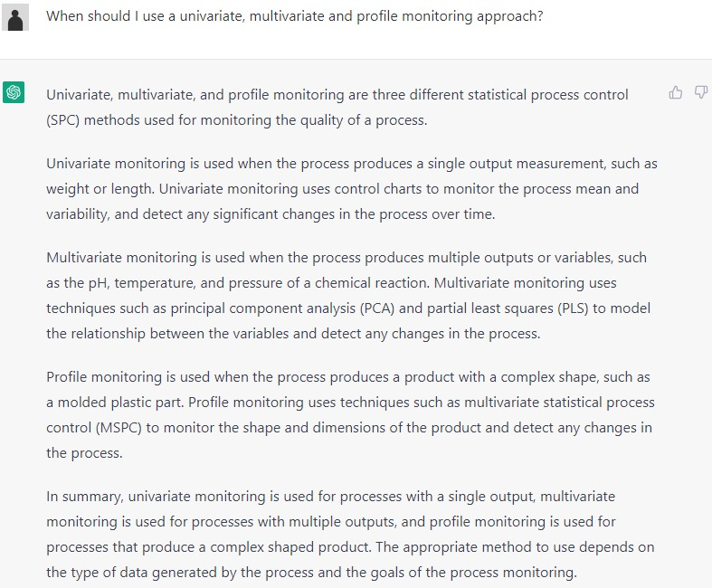712x588 pixels.
Task: Click the thumbs down icon
Action: 701,92
